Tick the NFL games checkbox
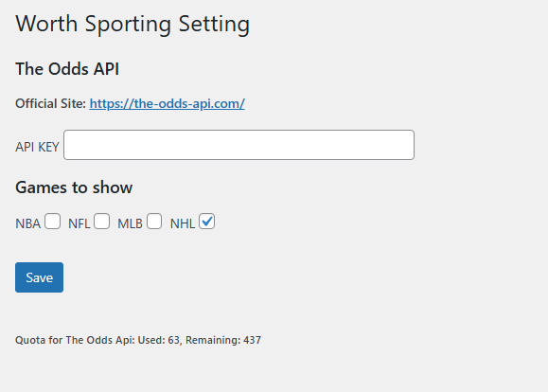The height and width of the screenshot is (392, 548). coord(101,222)
